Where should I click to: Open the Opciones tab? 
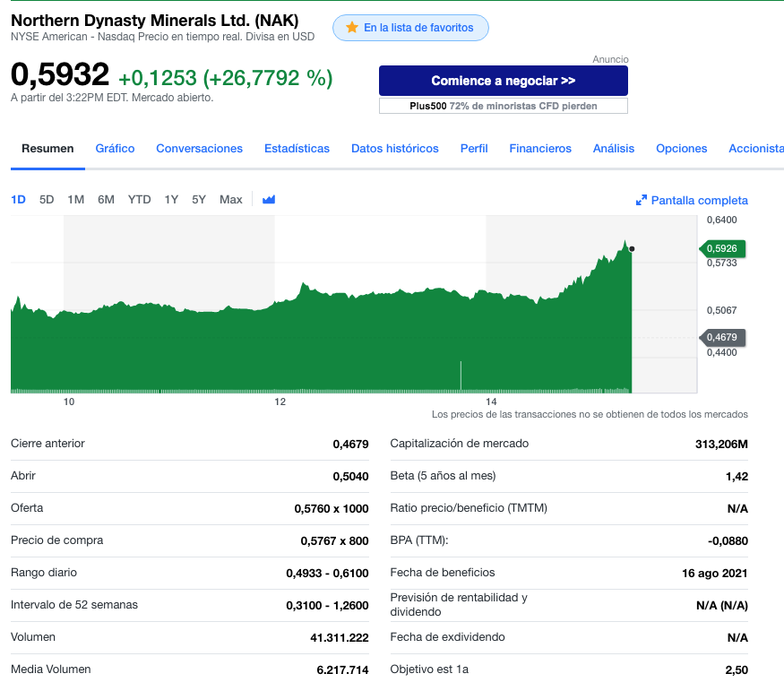click(682, 149)
